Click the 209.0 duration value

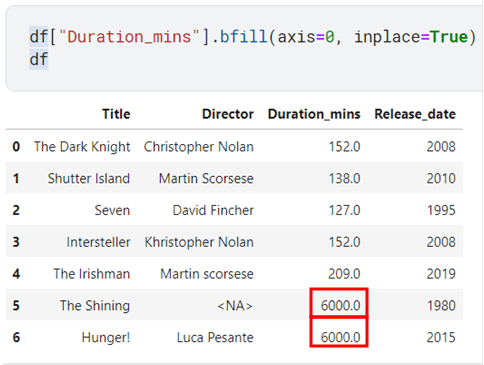(344, 274)
